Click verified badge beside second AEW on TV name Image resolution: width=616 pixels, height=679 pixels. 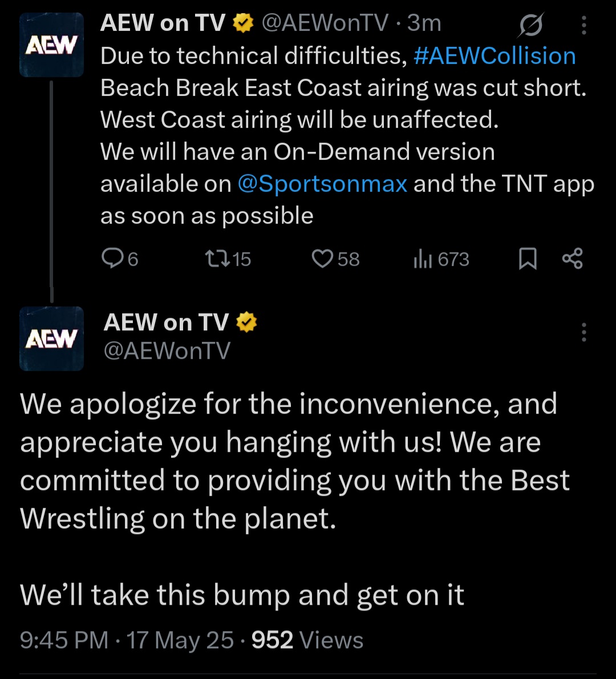click(x=247, y=322)
